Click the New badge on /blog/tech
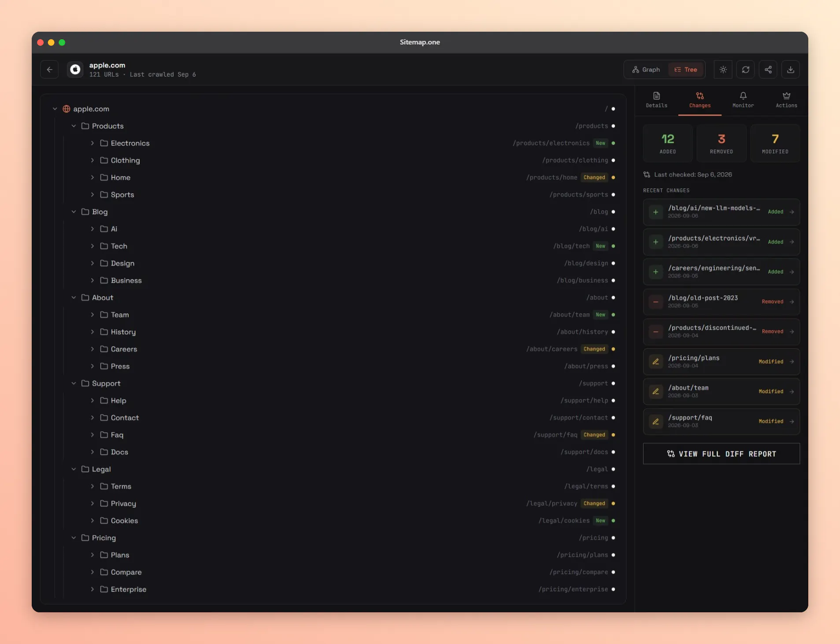The height and width of the screenshot is (644, 840). click(600, 246)
